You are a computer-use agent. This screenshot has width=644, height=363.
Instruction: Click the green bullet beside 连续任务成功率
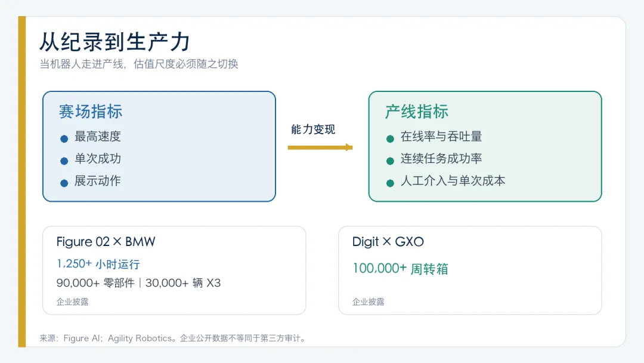click(x=390, y=161)
